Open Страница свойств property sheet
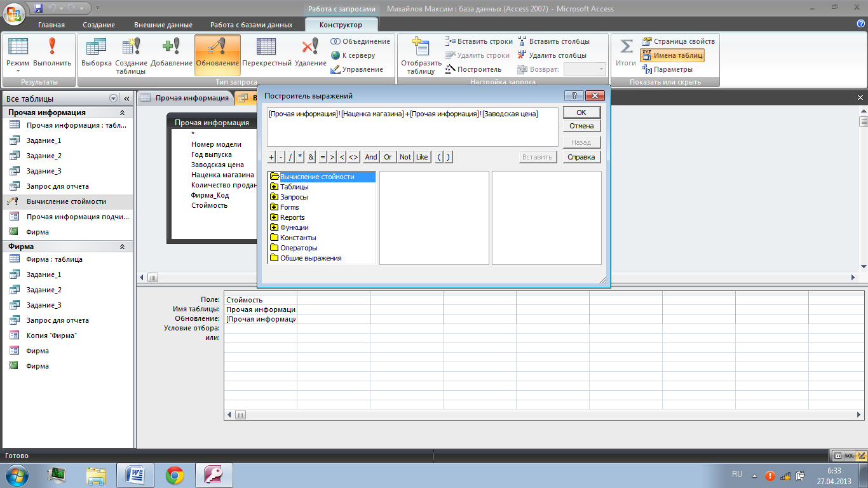Screen dimensions: 868x488 click(678, 41)
